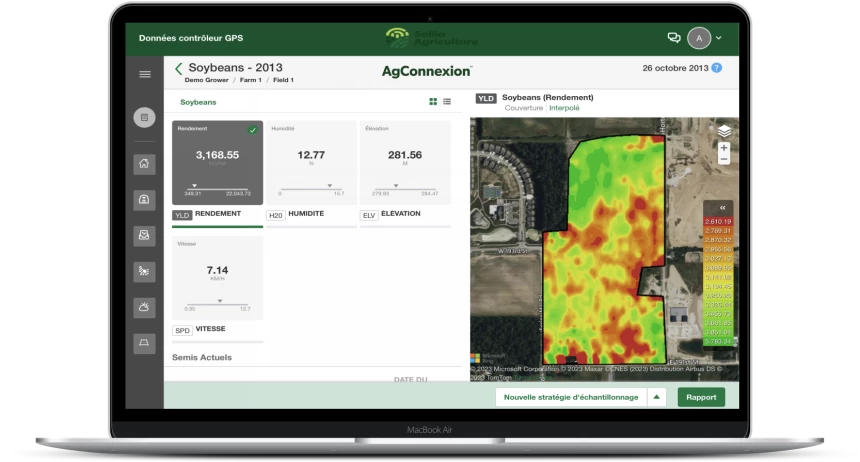Click Données contrôleur GPS header text
The height and width of the screenshot is (462, 860).
(x=191, y=38)
